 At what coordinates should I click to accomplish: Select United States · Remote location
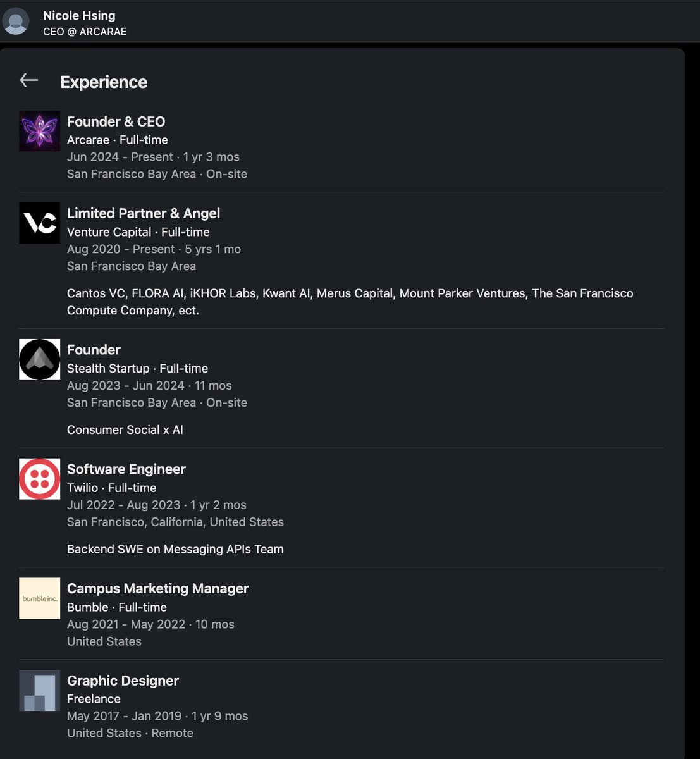click(130, 733)
